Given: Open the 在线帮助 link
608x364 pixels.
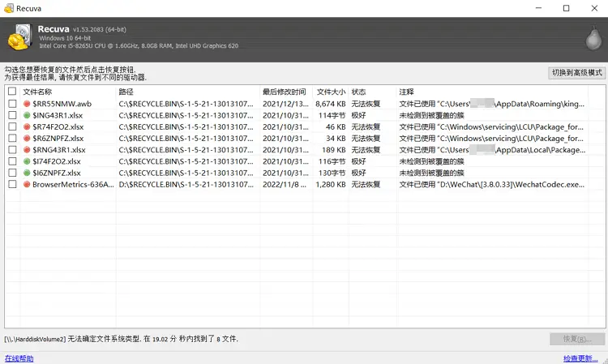Looking at the screenshot, I should point(19,358).
